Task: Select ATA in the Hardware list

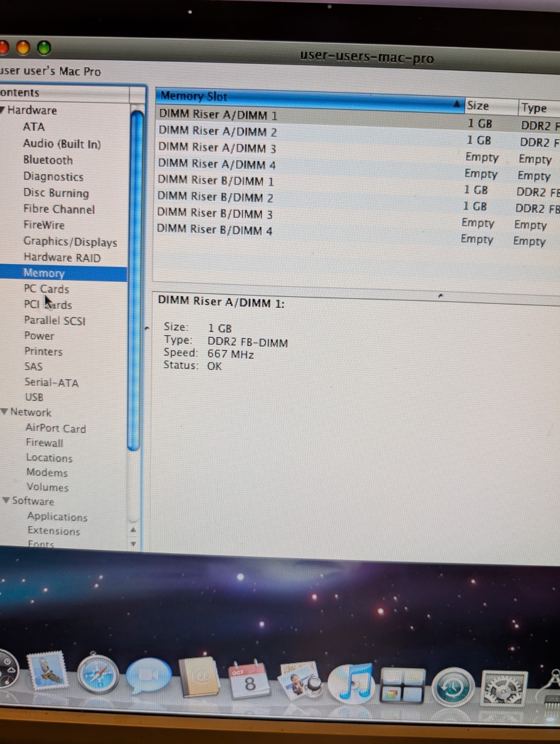Action: click(34, 126)
